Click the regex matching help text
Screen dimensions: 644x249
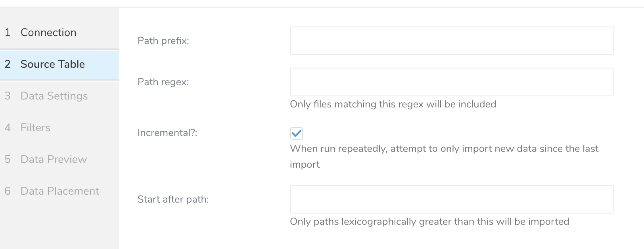tap(393, 104)
